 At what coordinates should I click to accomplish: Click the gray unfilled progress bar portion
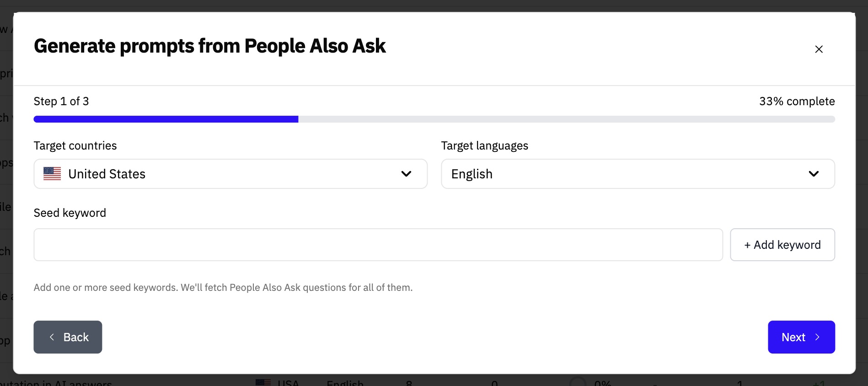click(566, 119)
